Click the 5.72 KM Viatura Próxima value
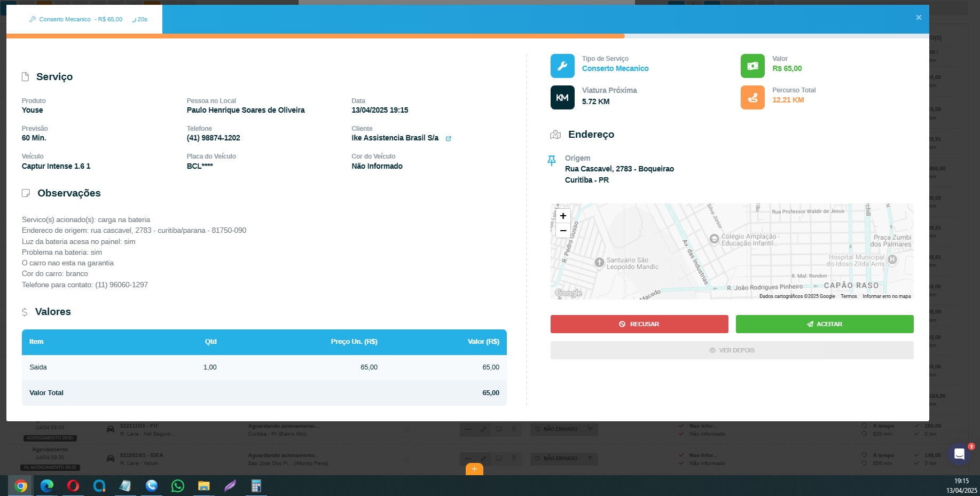This screenshot has width=980, height=496. [x=595, y=102]
